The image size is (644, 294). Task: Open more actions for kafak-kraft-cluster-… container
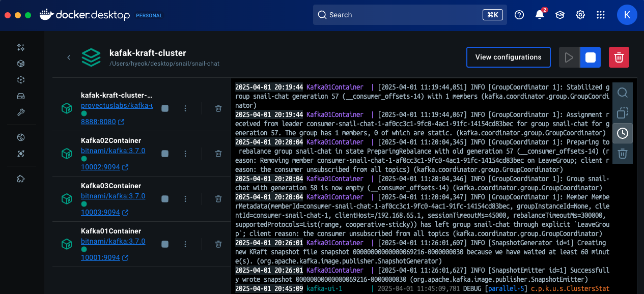[185, 108]
